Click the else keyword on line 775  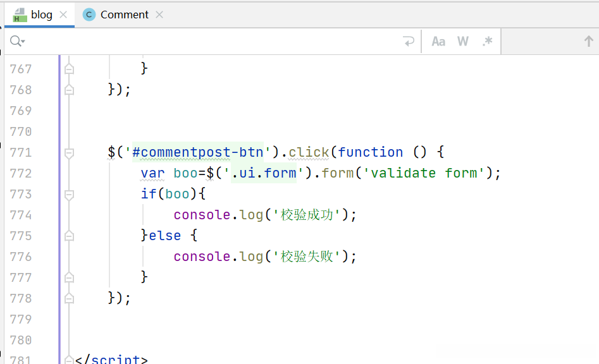pos(164,236)
